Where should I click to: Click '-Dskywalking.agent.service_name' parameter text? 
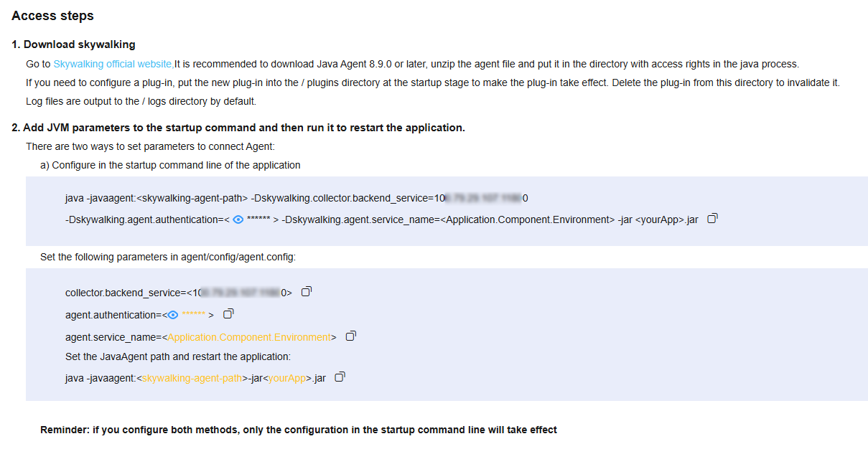(360, 219)
